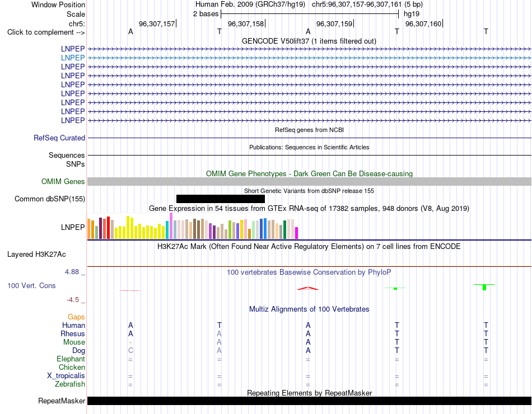Click the LNPEP label beside the GTEx bar chart
Viewport: 532px width, 414px height.
click(73, 227)
